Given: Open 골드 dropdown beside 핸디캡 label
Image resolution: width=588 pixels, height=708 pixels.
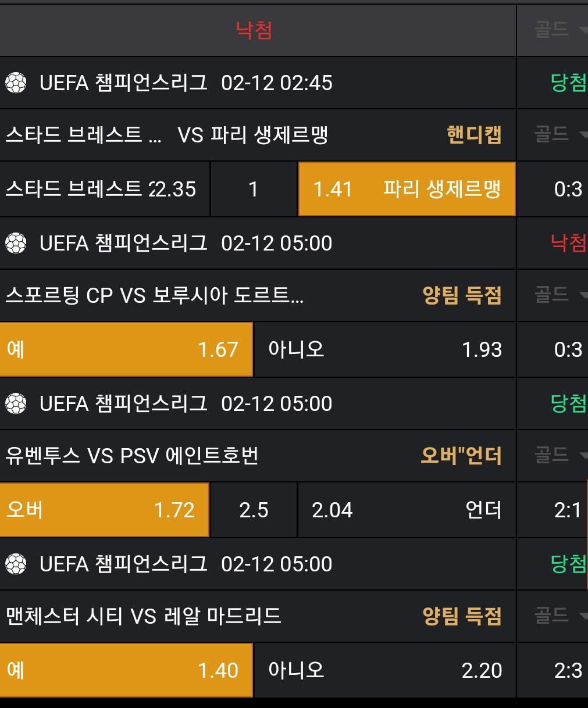Looking at the screenshot, I should 560,135.
